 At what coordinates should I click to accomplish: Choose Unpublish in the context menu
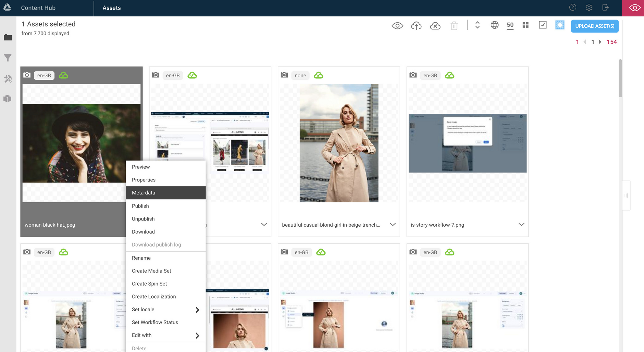click(166, 219)
